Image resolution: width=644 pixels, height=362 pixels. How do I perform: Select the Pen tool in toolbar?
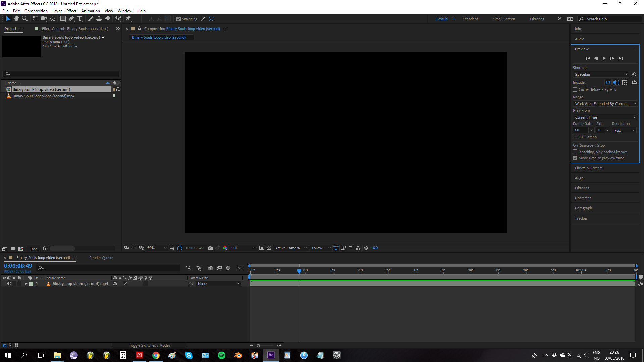point(71,19)
